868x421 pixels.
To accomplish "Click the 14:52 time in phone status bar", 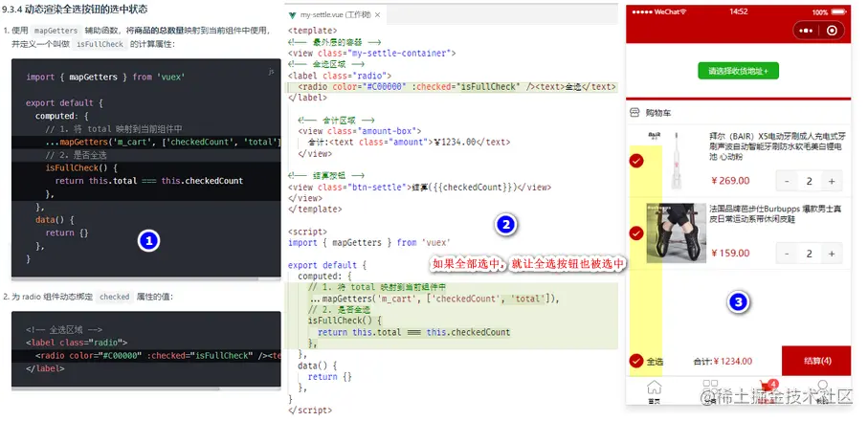I will 738,11.
